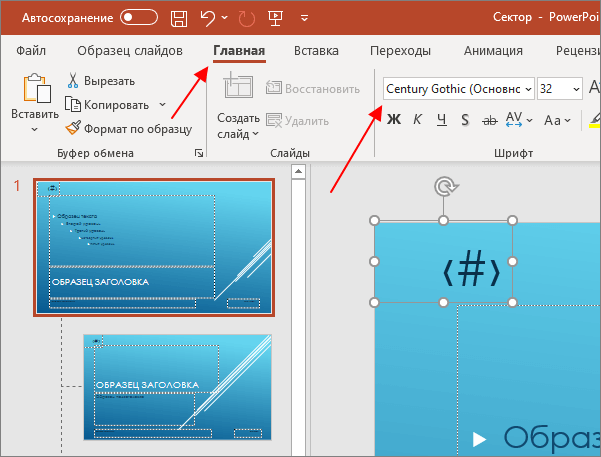
Task: Click into Century Gothic font name field
Action: coord(453,89)
